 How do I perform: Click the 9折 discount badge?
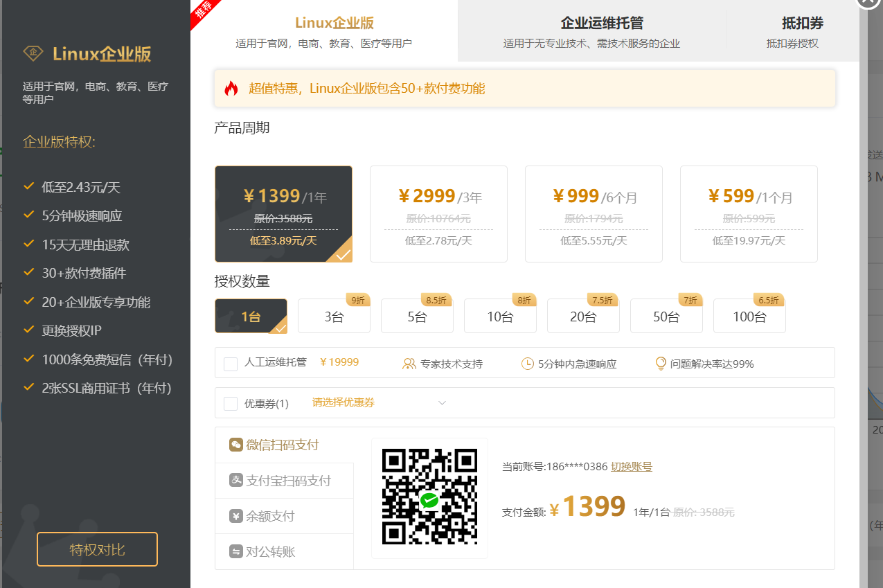tap(358, 300)
